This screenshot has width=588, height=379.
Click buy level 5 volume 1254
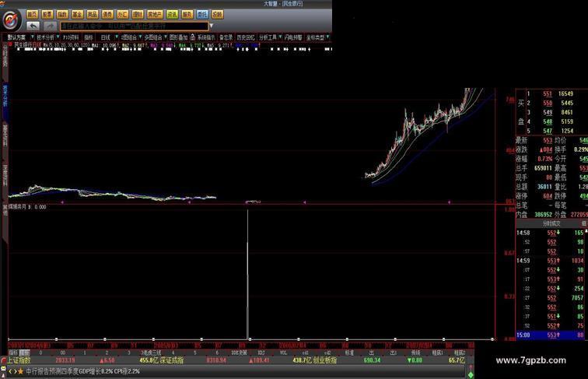[x=567, y=131]
